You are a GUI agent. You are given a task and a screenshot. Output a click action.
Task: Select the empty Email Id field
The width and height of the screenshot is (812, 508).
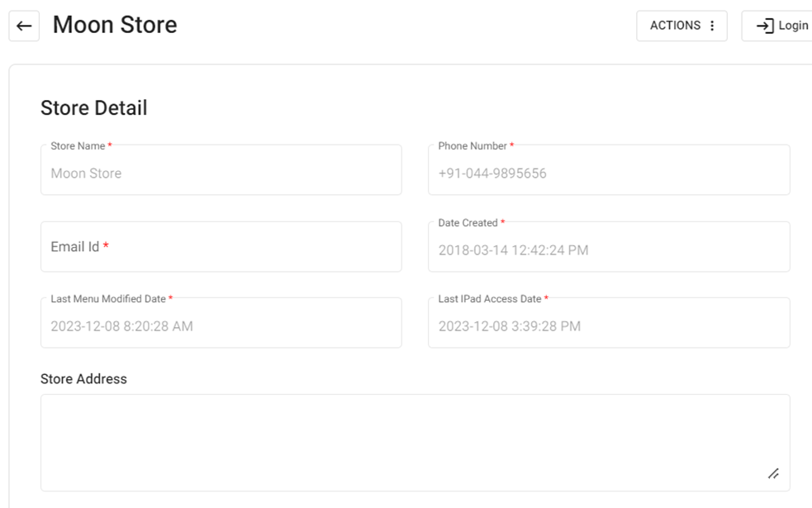pyautogui.click(x=221, y=246)
